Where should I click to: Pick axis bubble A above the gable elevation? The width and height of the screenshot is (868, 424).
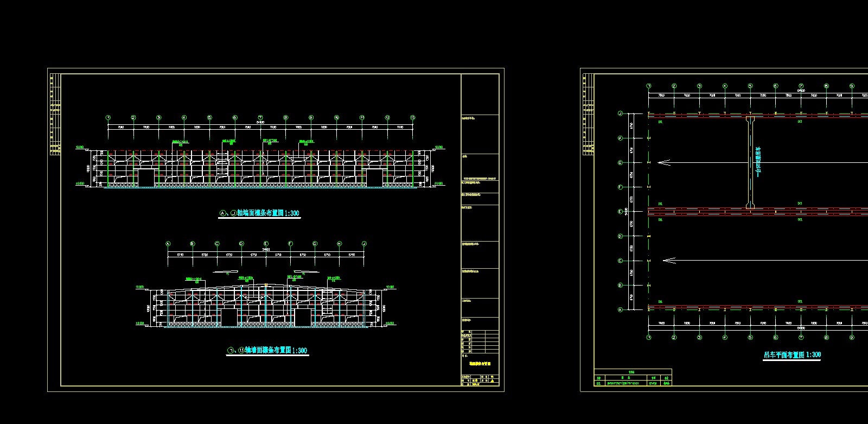(168, 244)
